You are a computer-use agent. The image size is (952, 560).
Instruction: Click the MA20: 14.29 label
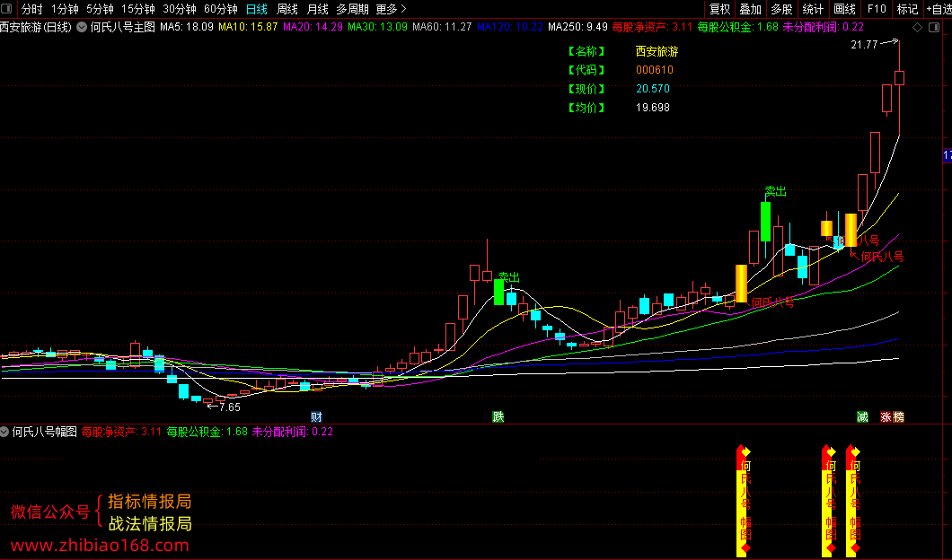(x=313, y=27)
